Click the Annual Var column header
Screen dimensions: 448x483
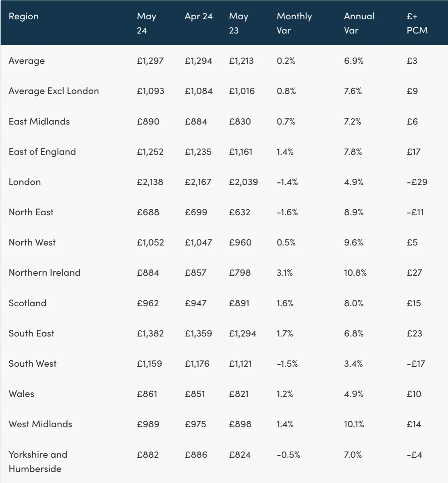[x=359, y=23]
